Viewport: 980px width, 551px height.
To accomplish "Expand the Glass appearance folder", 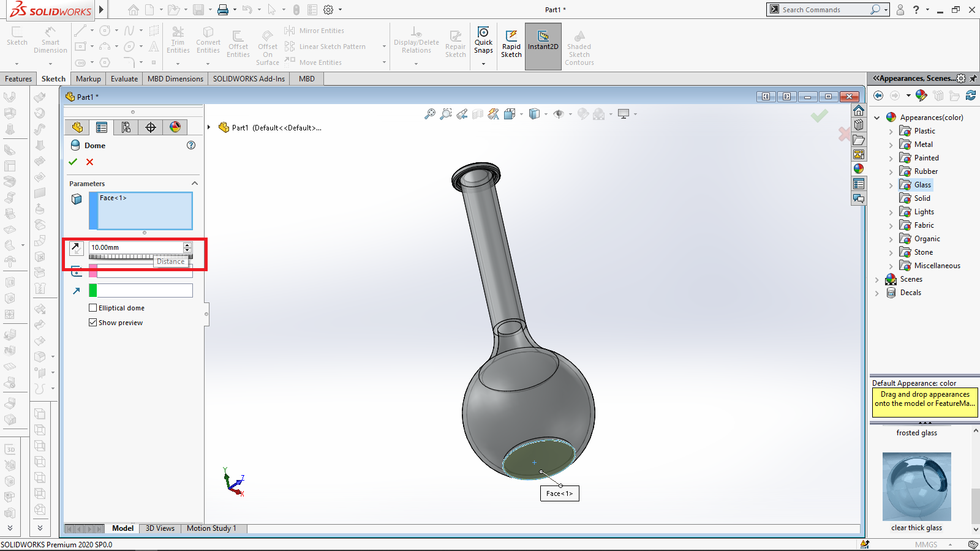I will click(x=891, y=185).
